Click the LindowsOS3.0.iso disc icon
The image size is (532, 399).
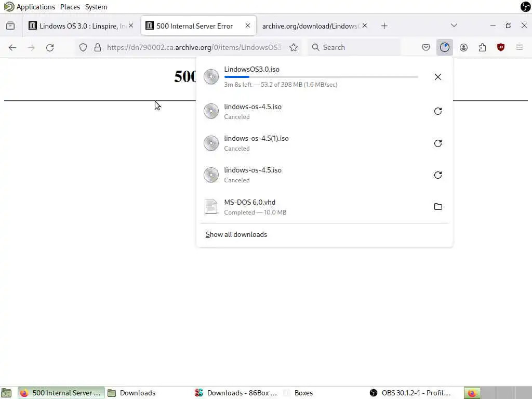click(211, 77)
